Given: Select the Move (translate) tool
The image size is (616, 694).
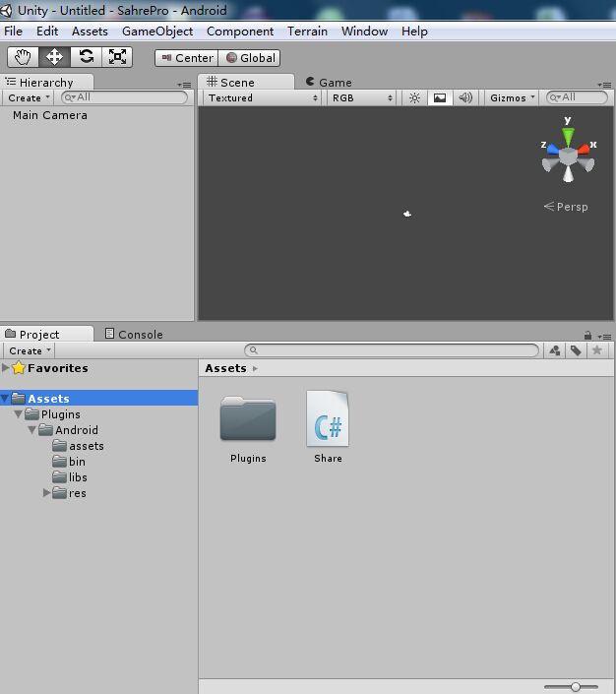Looking at the screenshot, I should (54, 57).
